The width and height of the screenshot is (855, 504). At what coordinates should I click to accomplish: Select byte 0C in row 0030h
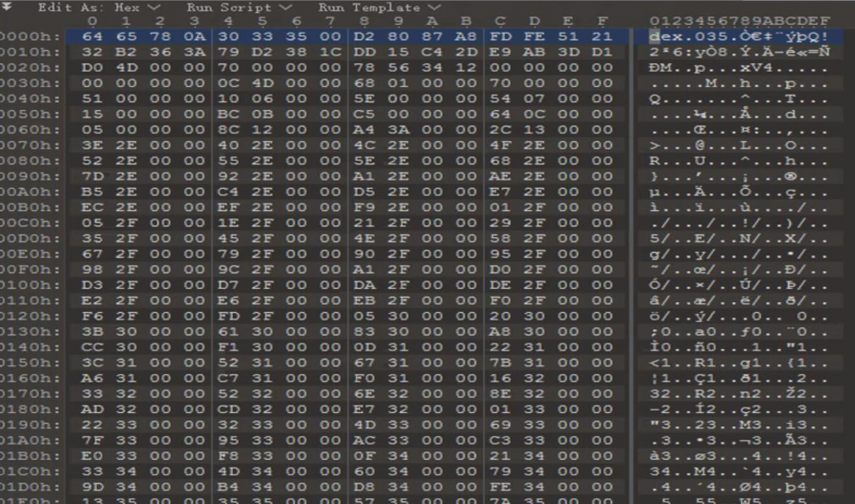point(228,83)
